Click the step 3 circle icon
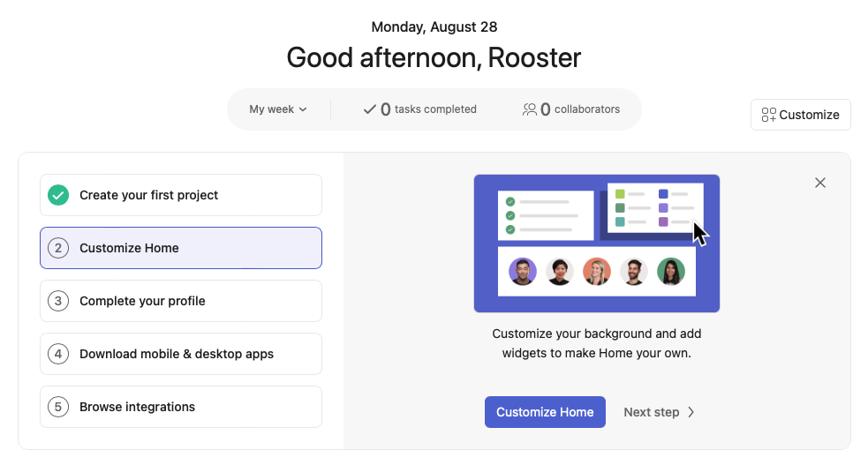Screen dimensions: 868x465 [58, 301]
